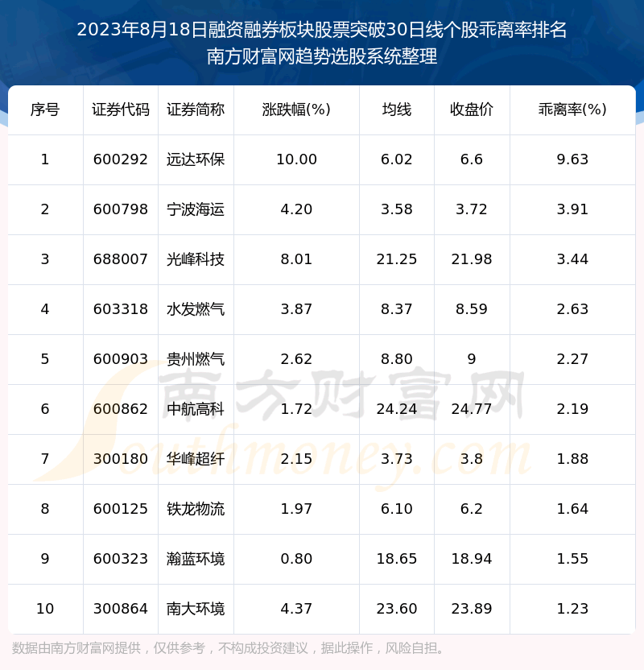The width and height of the screenshot is (644, 670).
Task: Click the 10.00 change percent cell
Action: 296,159
